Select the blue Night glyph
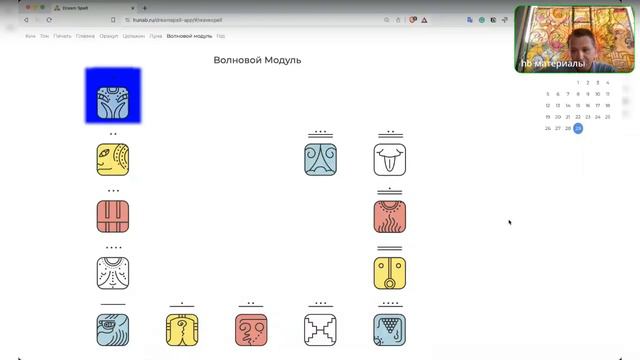This screenshot has height=360, width=640. [320, 160]
